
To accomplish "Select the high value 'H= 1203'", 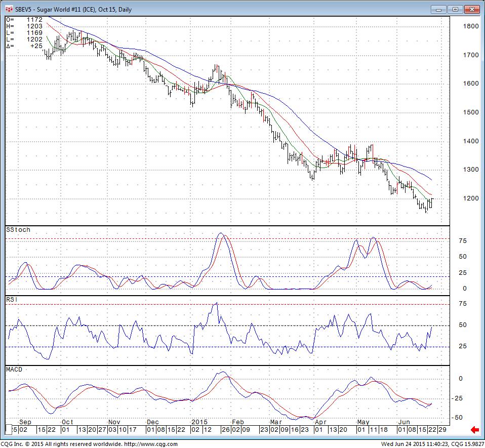I will 24,26.
